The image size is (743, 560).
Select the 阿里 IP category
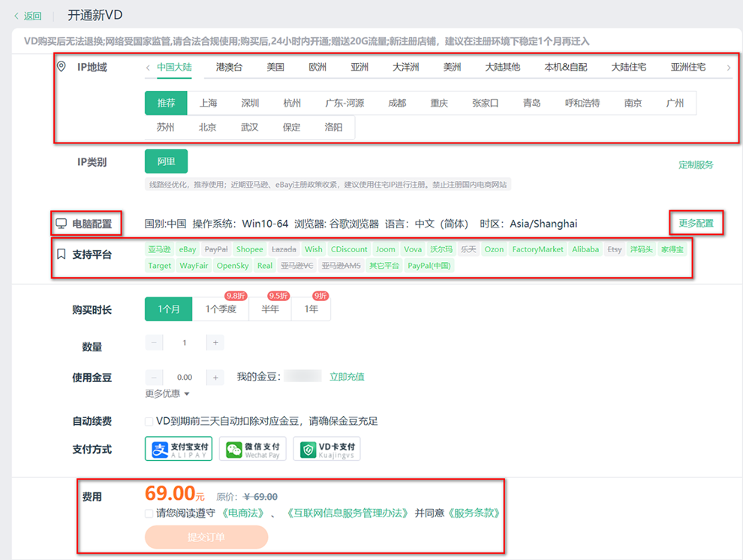167,161
